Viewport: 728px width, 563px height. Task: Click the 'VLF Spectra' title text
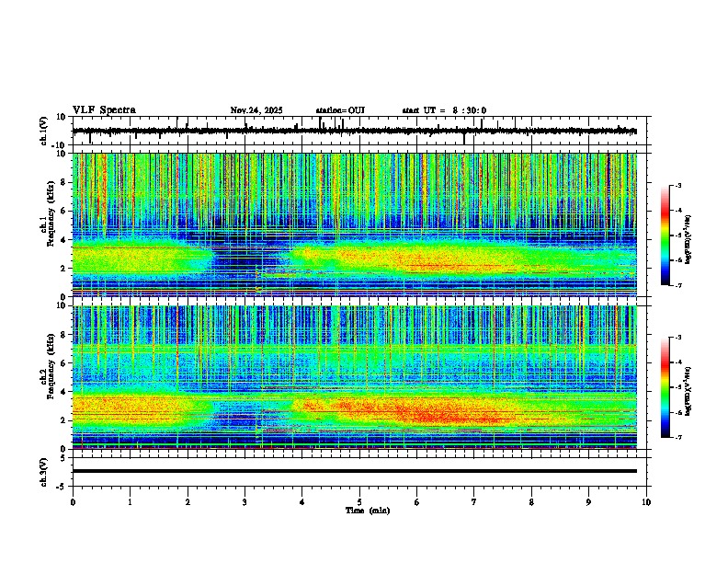pos(104,110)
